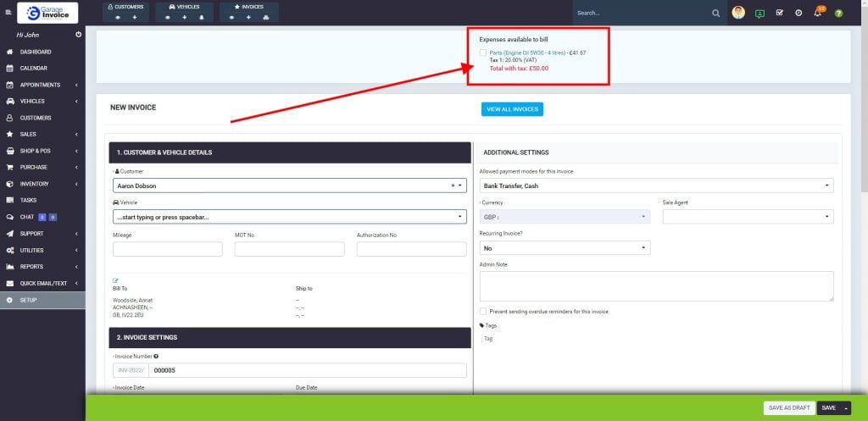Open the user profile avatar

[738, 12]
